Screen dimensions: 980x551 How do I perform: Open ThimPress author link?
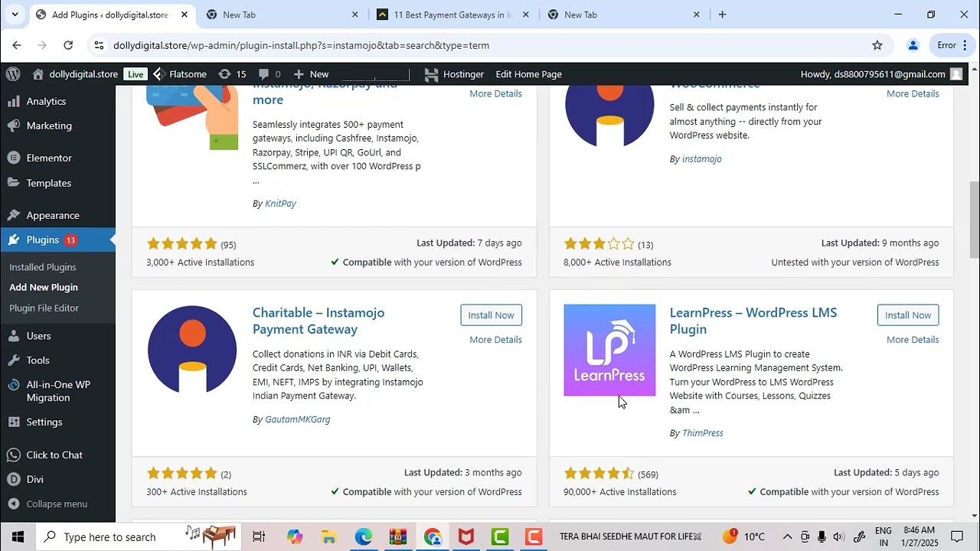702,433
